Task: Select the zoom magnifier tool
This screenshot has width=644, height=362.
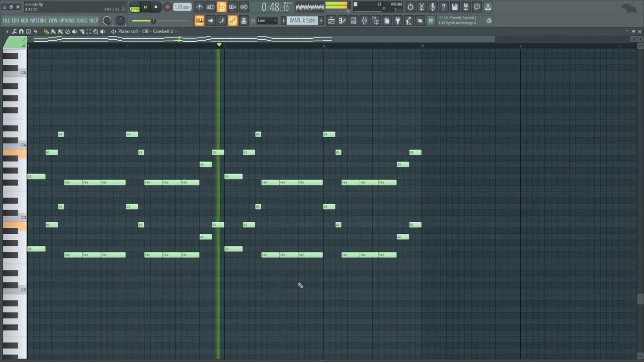Action: coord(96,32)
